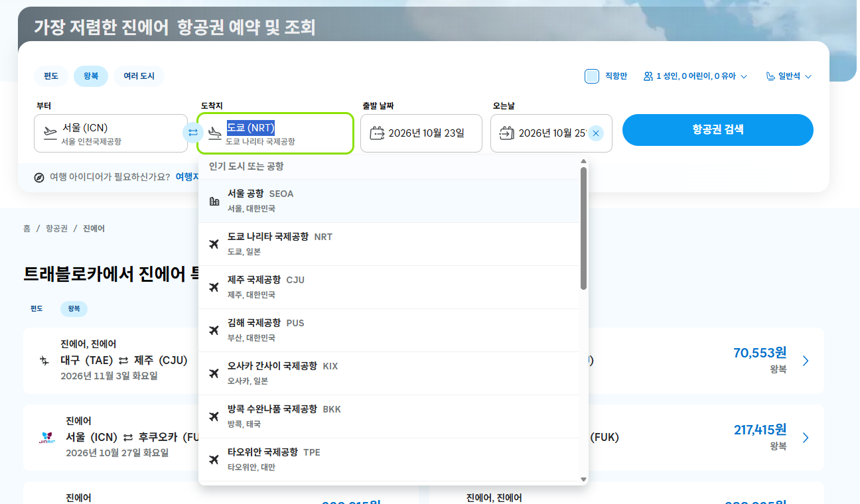Click the airport list scrollbar thumb
This screenshot has width=860, height=504.
(583, 228)
